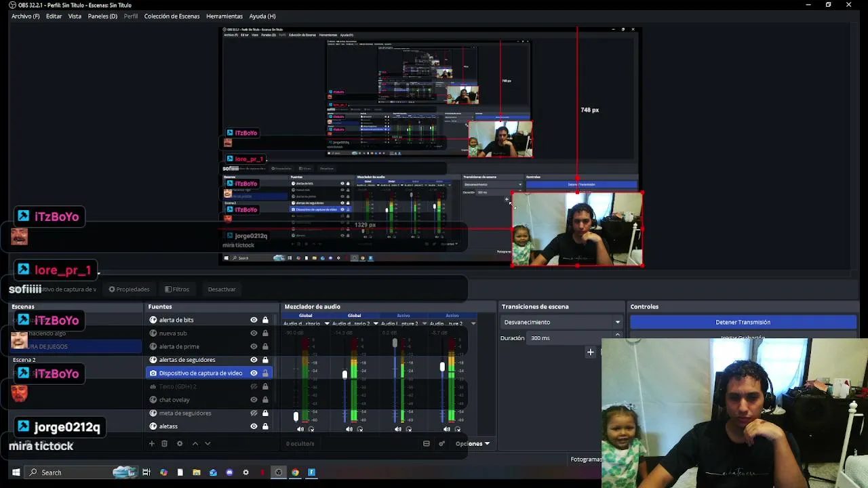
Task: Toggle visibility of chat ovelay source
Action: pyautogui.click(x=254, y=400)
